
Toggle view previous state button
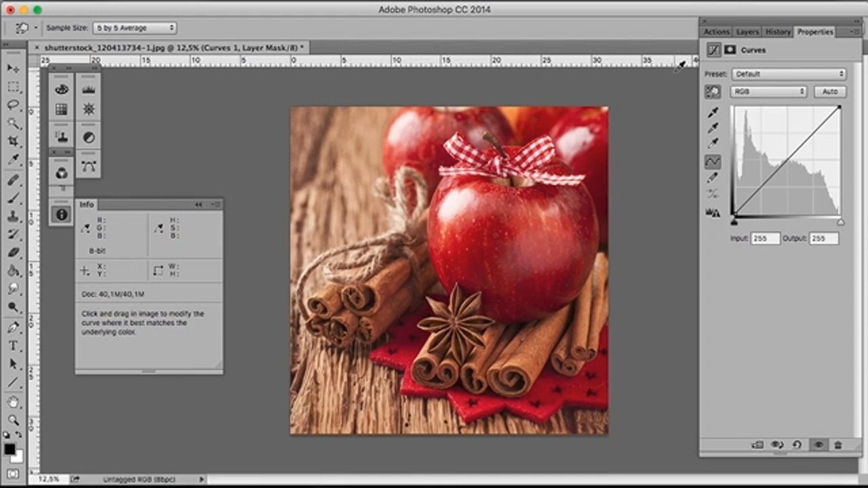pyautogui.click(x=777, y=445)
